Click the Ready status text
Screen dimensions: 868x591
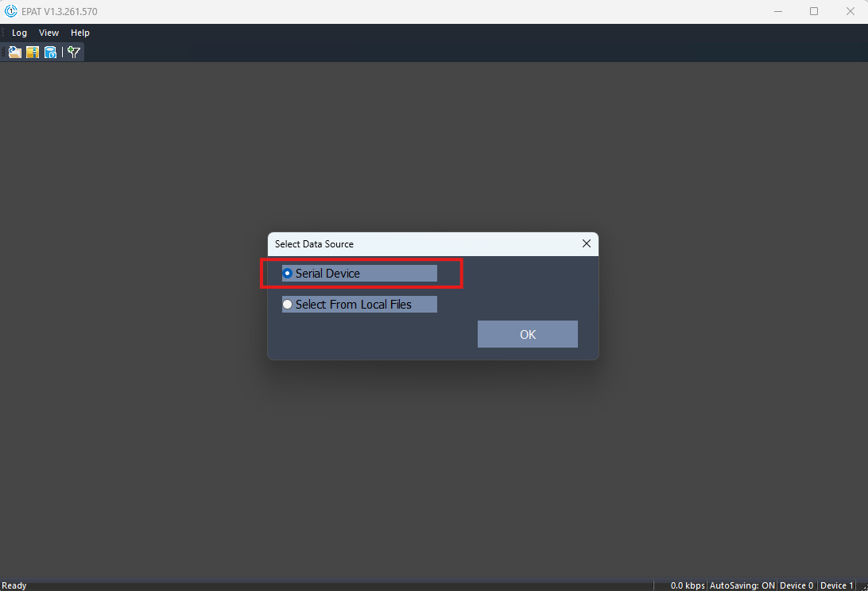pyautogui.click(x=14, y=585)
